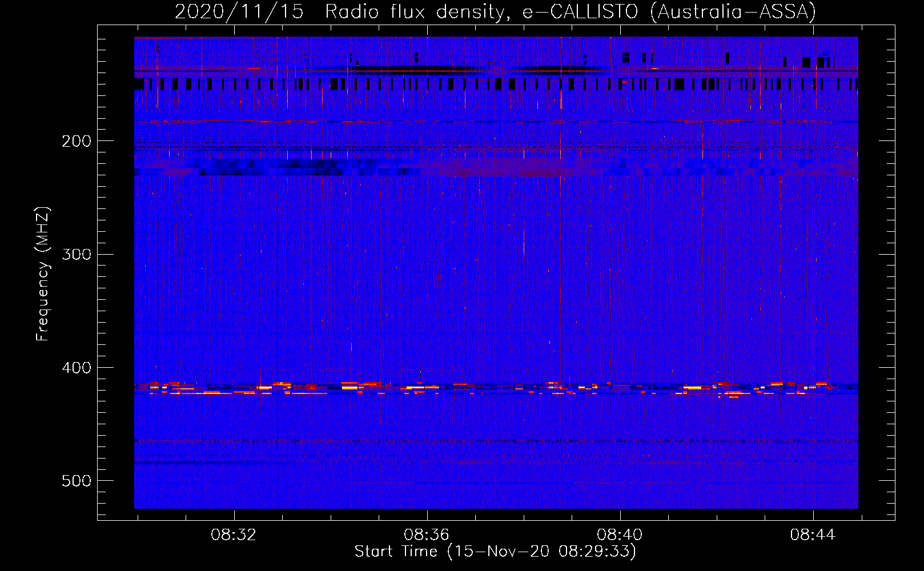
Task: Click the "Start Time (15-Nov-20 08:29:33)" label
Action: (495, 552)
